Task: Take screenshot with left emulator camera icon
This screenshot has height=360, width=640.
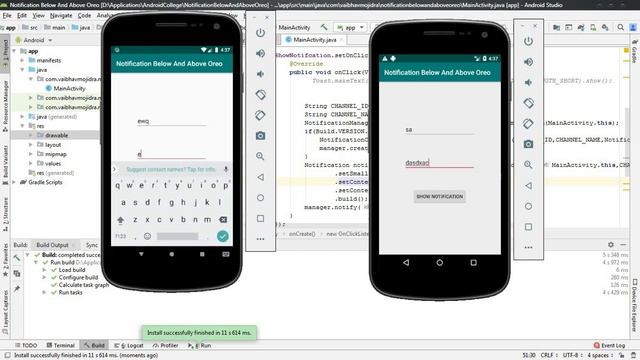Action: coord(260,136)
